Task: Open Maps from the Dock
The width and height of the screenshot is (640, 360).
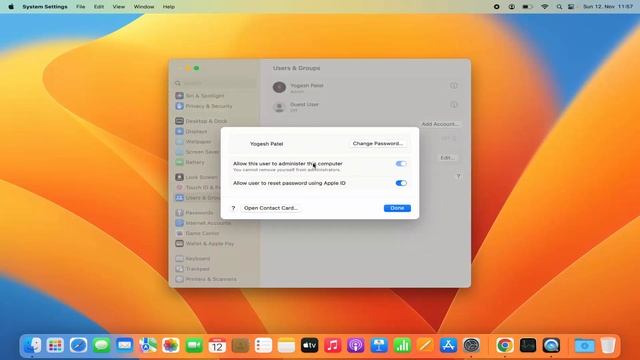Action: click(148, 345)
